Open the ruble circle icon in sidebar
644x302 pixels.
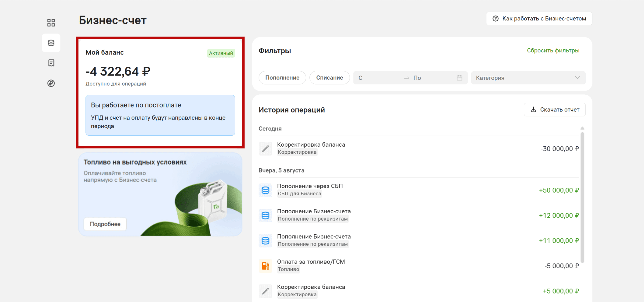coord(51,83)
